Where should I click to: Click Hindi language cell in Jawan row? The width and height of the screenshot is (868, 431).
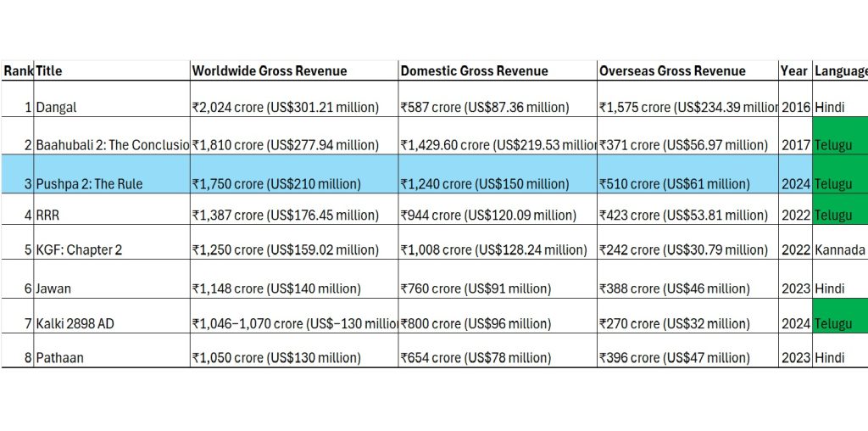click(840, 278)
